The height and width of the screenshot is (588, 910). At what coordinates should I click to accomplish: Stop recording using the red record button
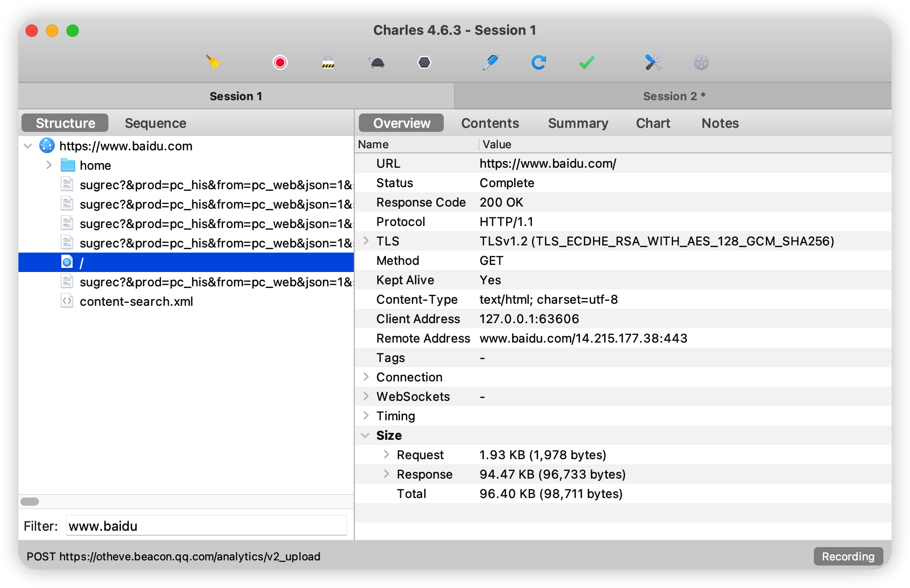click(280, 62)
